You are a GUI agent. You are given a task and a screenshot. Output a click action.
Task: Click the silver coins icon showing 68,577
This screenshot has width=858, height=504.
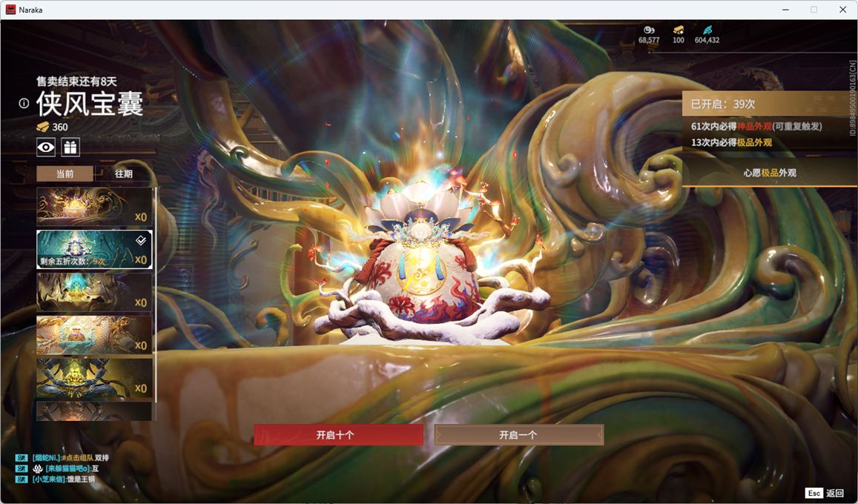tap(649, 30)
